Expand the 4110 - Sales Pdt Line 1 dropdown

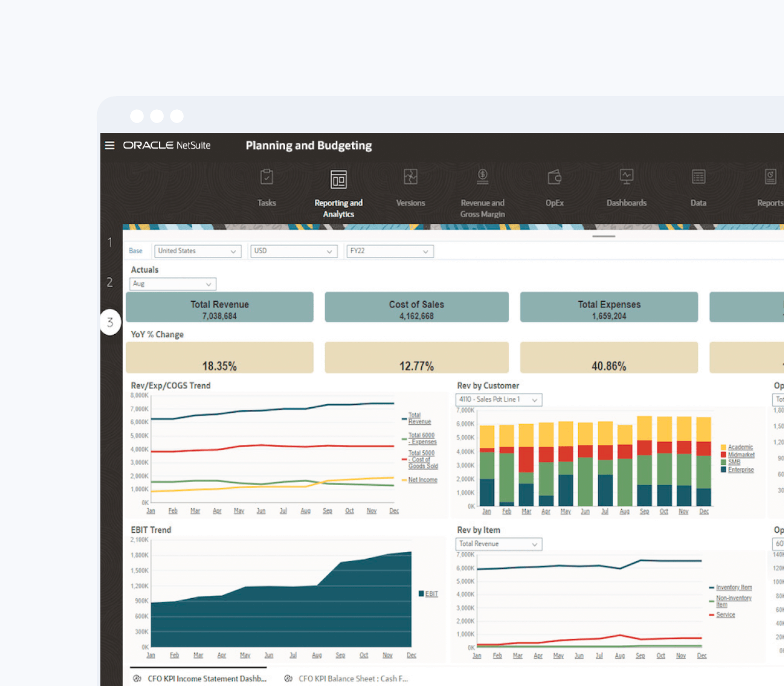(x=499, y=400)
